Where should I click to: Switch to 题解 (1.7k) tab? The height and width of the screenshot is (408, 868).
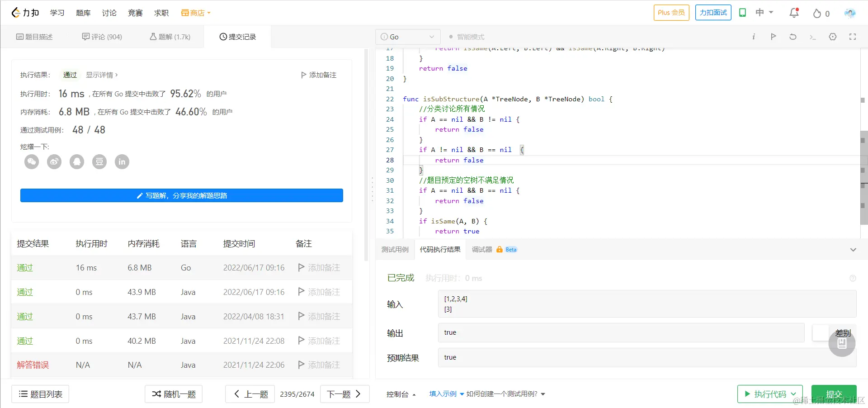click(170, 37)
